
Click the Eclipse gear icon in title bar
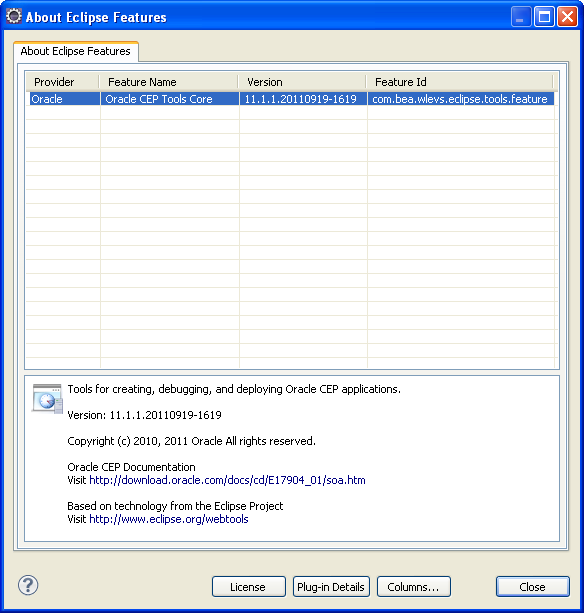(14, 16)
